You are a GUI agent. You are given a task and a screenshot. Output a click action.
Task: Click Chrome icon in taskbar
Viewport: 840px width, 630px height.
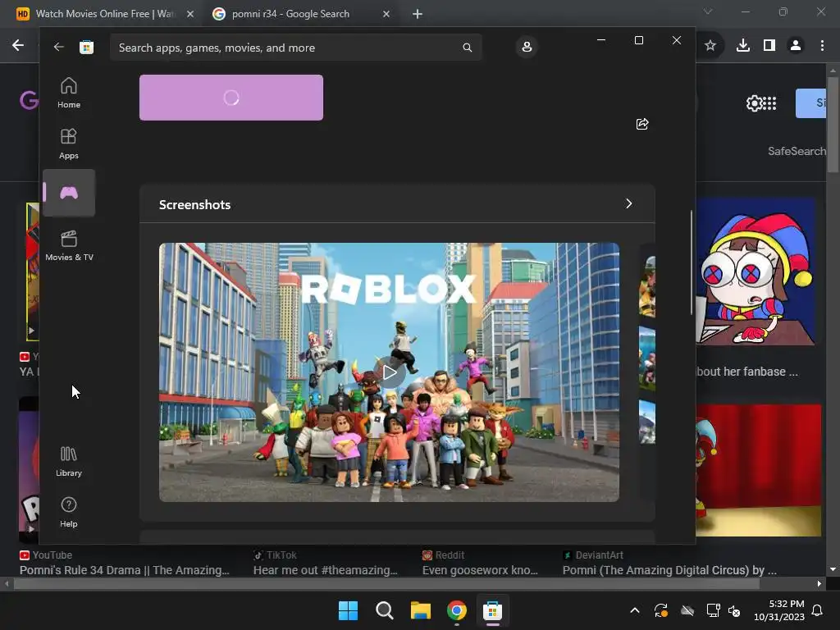tap(456, 610)
